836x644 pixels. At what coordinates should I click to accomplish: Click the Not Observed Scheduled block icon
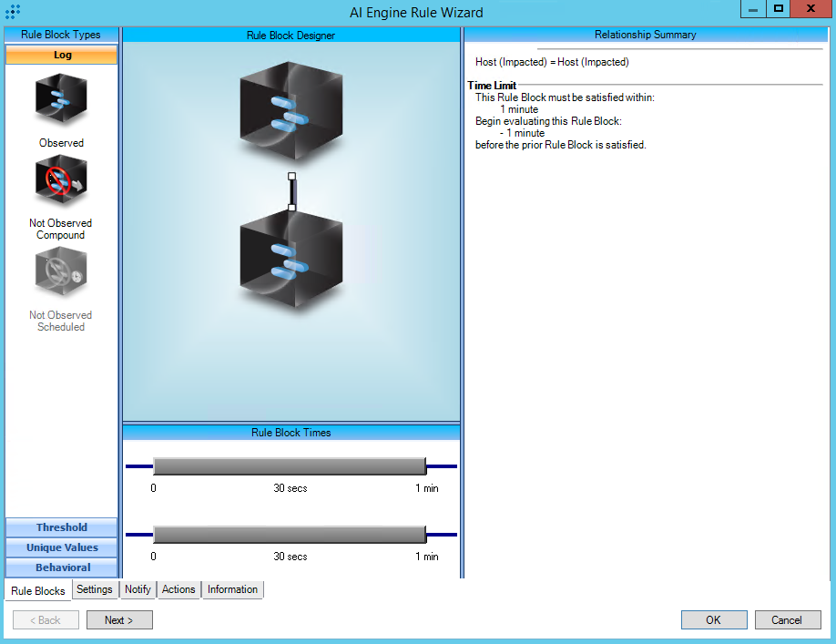(x=61, y=274)
